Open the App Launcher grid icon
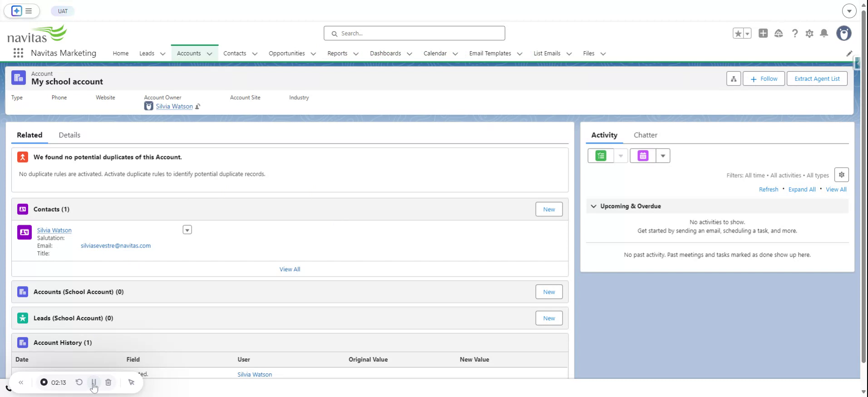 [x=18, y=53]
